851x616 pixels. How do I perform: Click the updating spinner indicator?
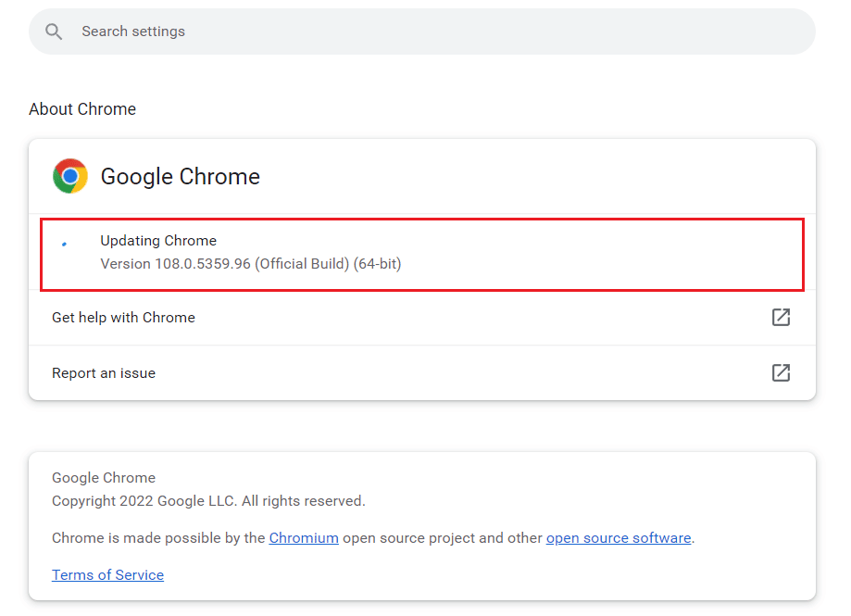64,245
